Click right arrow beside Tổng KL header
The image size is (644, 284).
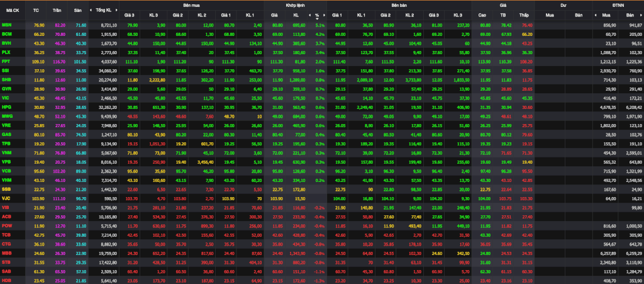(x=116, y=10)
